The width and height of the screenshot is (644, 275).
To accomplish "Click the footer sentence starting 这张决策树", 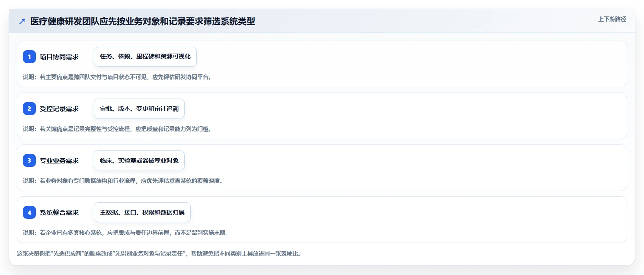I will point(159,253).
